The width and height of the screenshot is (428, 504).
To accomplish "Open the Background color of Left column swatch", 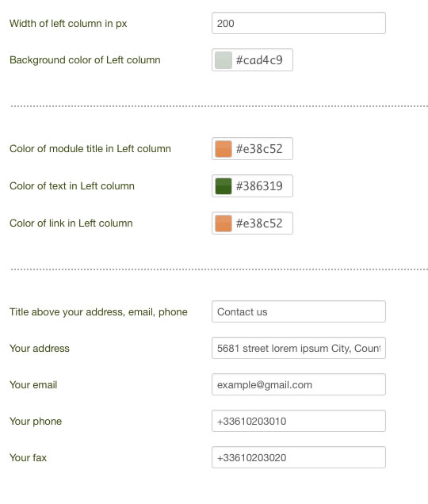I will (x=224, y=60).
